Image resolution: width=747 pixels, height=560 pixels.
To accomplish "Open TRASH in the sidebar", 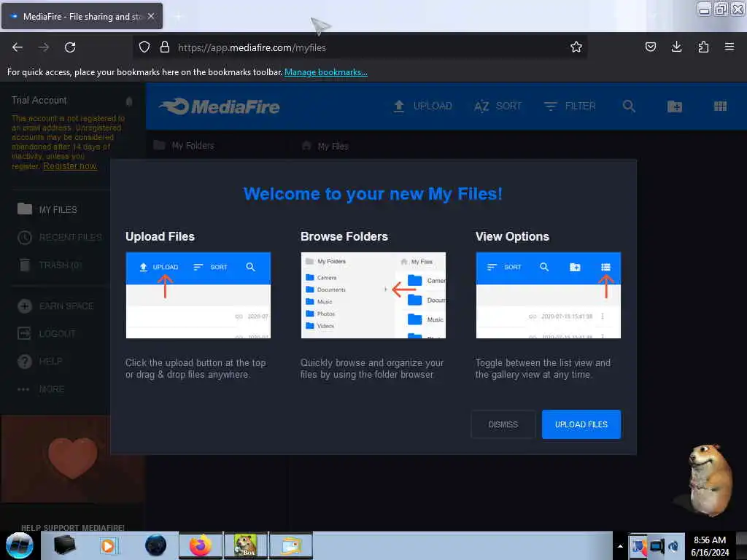I will pos(50,265).
